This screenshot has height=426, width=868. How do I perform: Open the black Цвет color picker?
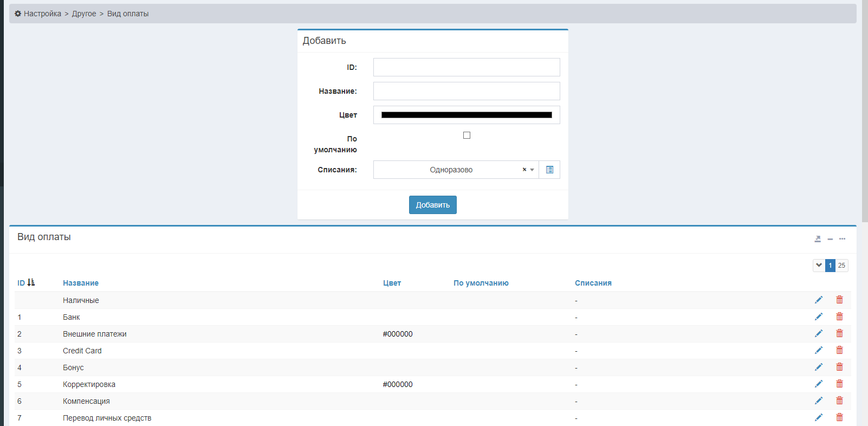coord(466,115)
